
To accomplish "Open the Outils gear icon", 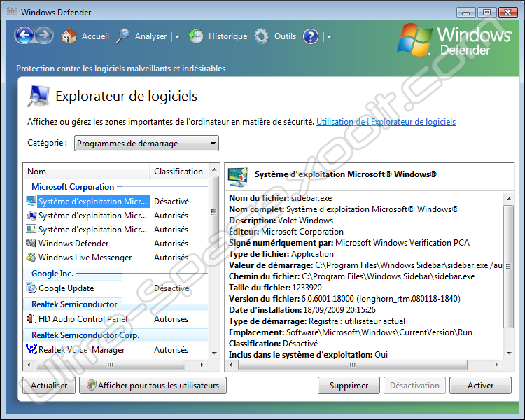I will [262, 36].
